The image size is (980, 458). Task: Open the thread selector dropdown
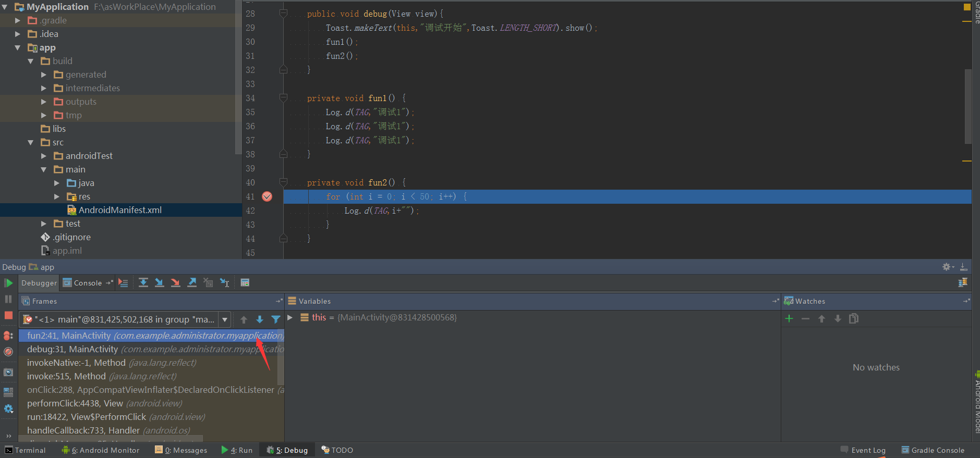pyautogui.click(x=225, y=319)
